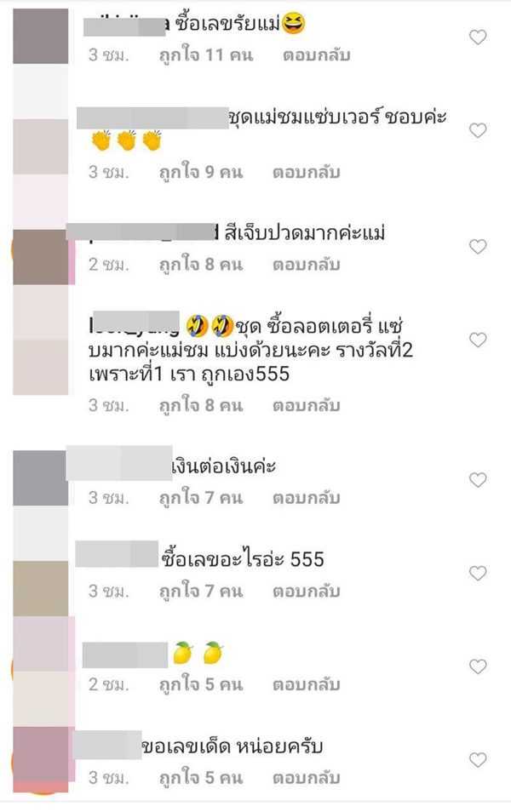
Task: Reply to the "สีเจ็บปวดมากค่ะแม่" comment
Action: click(x=307, y=265)
